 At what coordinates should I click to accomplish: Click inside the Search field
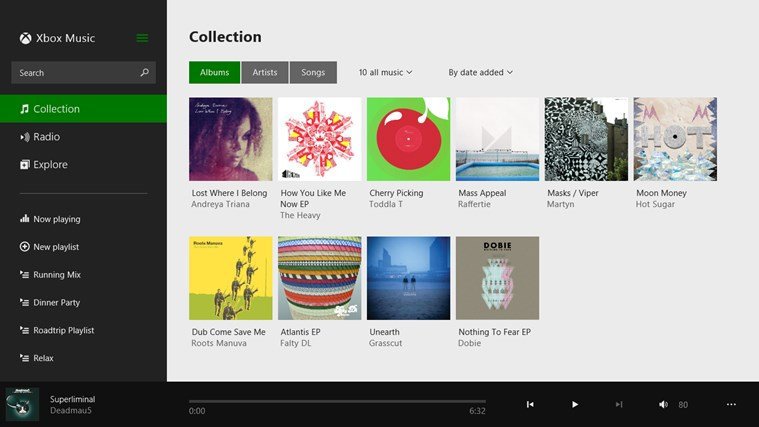[x=83, y=73]
